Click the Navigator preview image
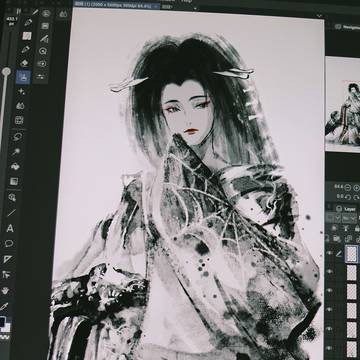Image resolution: width=360 pixels, height=360 pixels. pyautogui.click(x=343, y=104)
